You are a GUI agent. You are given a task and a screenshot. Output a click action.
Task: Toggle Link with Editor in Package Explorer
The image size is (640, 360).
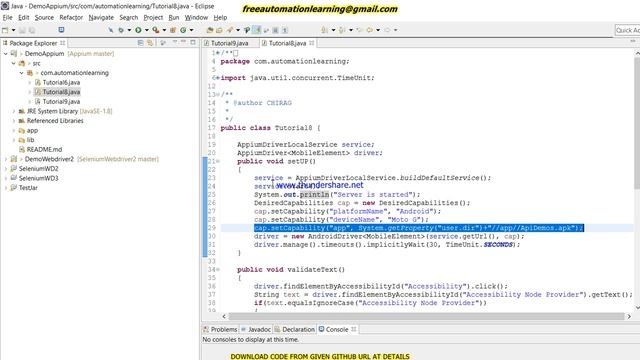click(x=150, y=43)
